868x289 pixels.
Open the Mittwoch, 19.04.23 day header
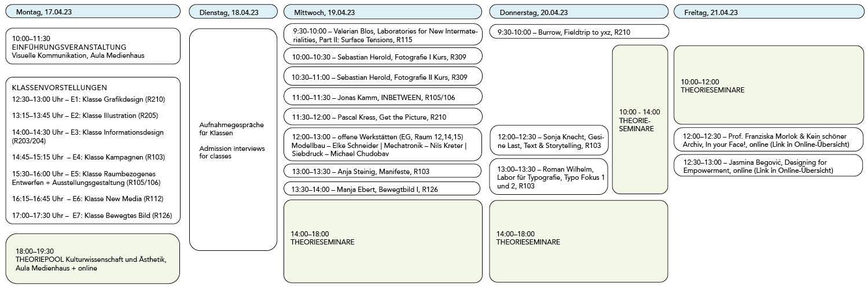(382, 12)
